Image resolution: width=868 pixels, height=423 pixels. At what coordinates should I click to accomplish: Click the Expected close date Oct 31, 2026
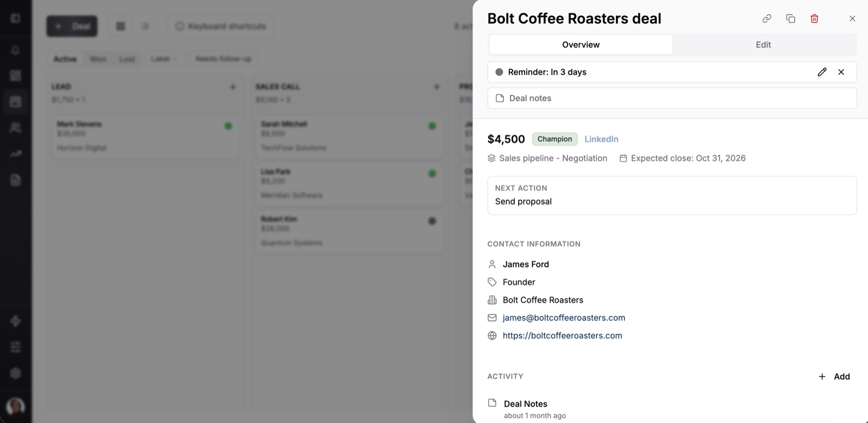pos(688,158)
